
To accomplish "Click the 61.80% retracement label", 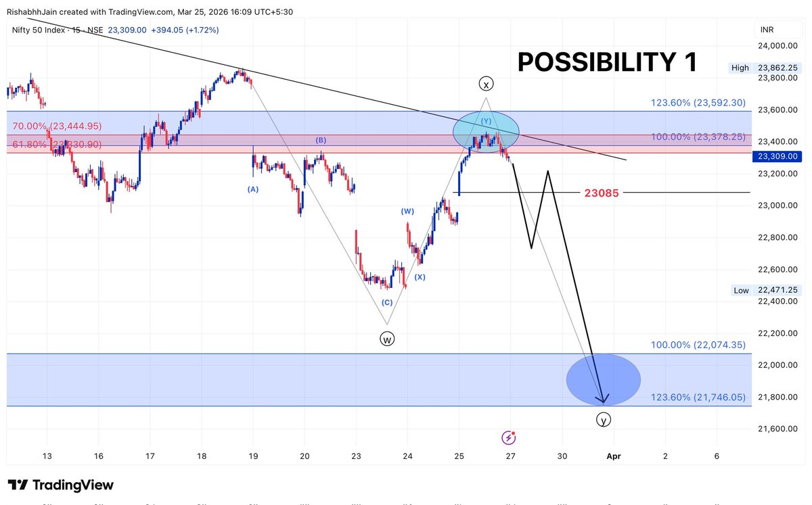I will click(x=57, y=144).
